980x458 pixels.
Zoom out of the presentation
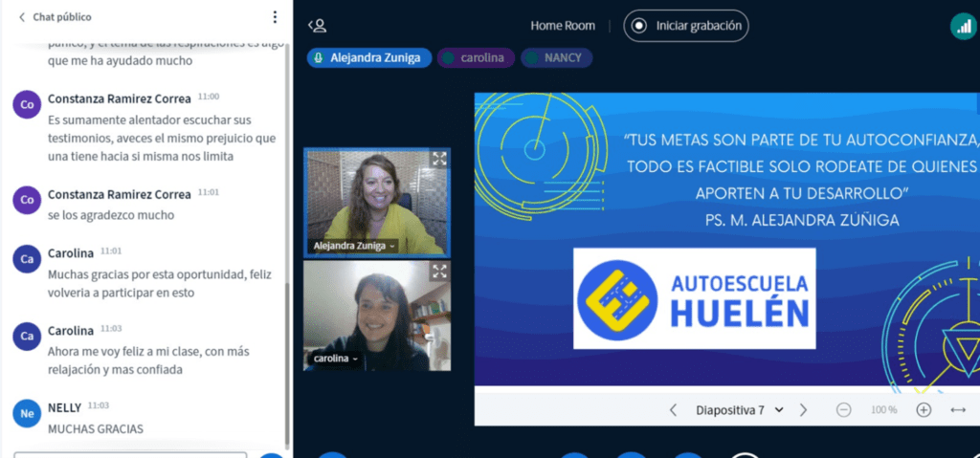point(843,410)
